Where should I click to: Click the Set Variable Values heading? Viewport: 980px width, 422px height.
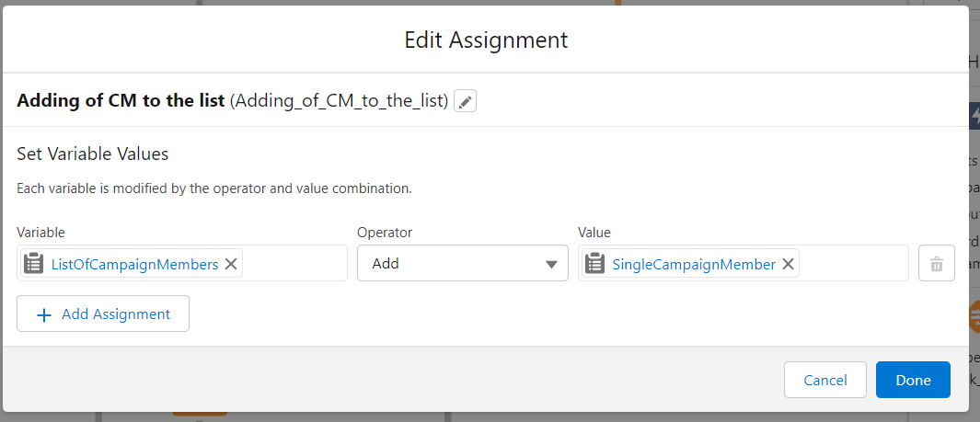coord(93,154)
